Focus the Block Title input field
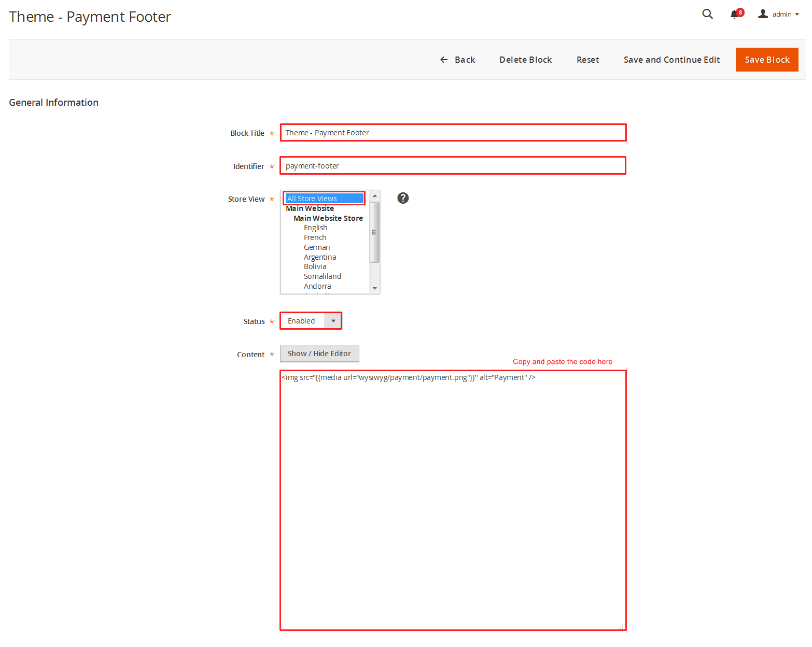The image size is (812, 647). click(x=453, y=133)
